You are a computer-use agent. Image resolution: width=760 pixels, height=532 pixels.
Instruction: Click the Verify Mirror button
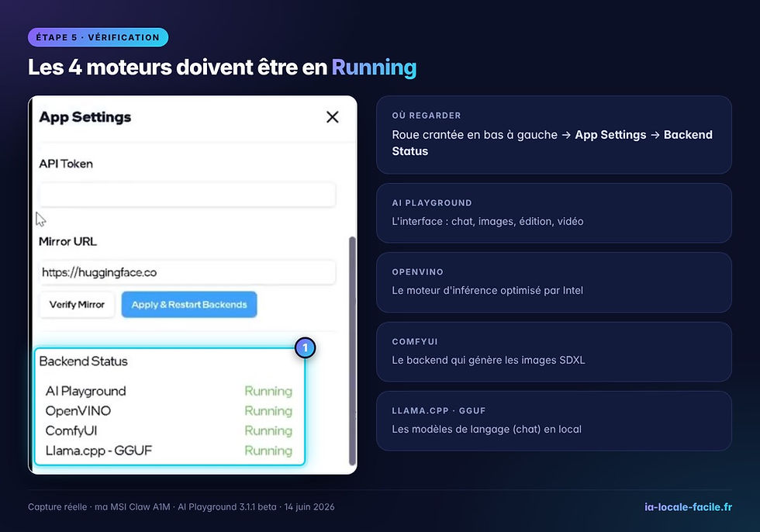[x=77, y=304]
